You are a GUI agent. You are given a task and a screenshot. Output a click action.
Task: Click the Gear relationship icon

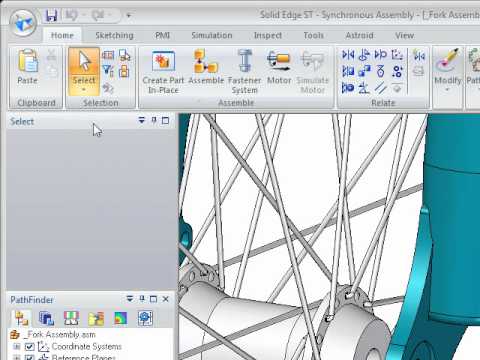coord(397,71)
